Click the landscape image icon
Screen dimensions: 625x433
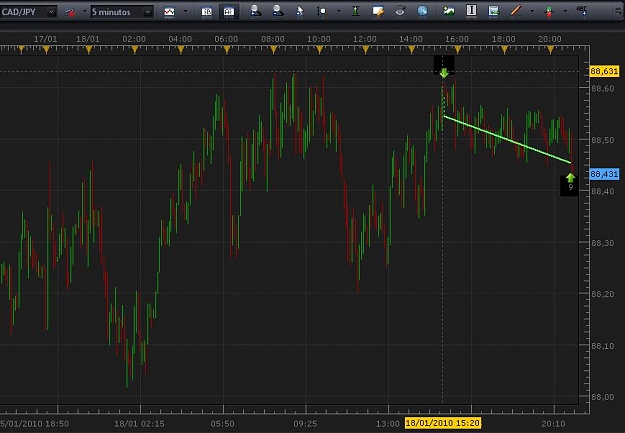[x=449, y=12]
